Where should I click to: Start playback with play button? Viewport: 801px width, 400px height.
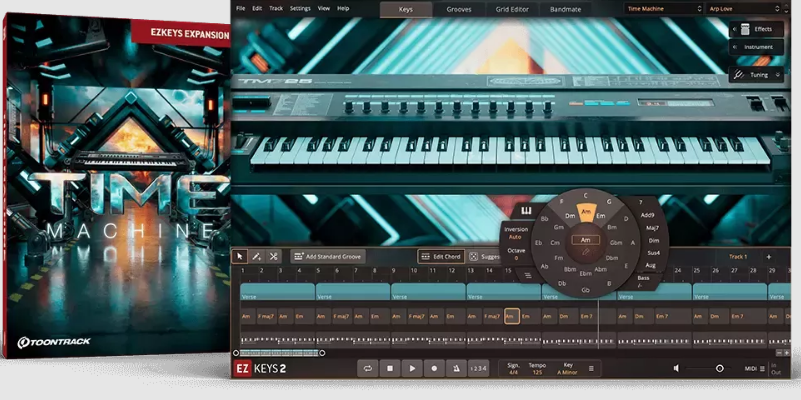click(412, 368)
